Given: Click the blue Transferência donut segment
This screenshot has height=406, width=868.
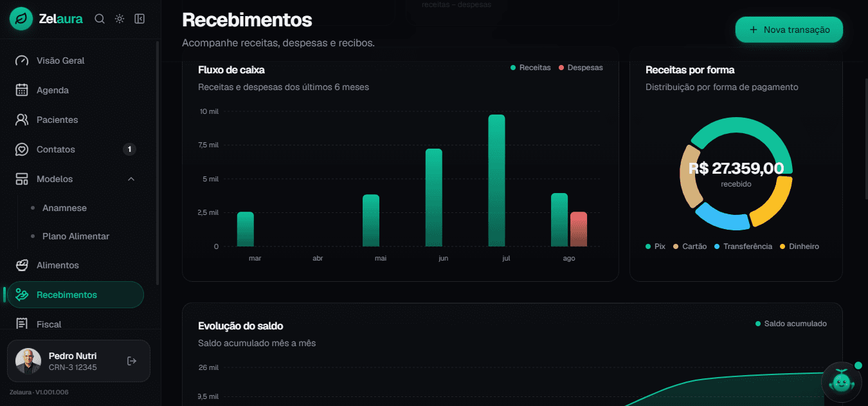Looking at the screenshot, I should coord(723,218).
